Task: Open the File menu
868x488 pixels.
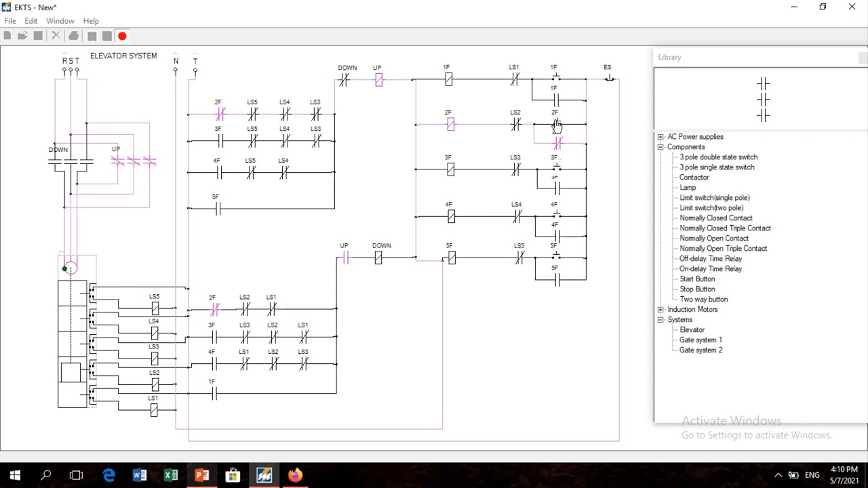Action: (10, 21)
